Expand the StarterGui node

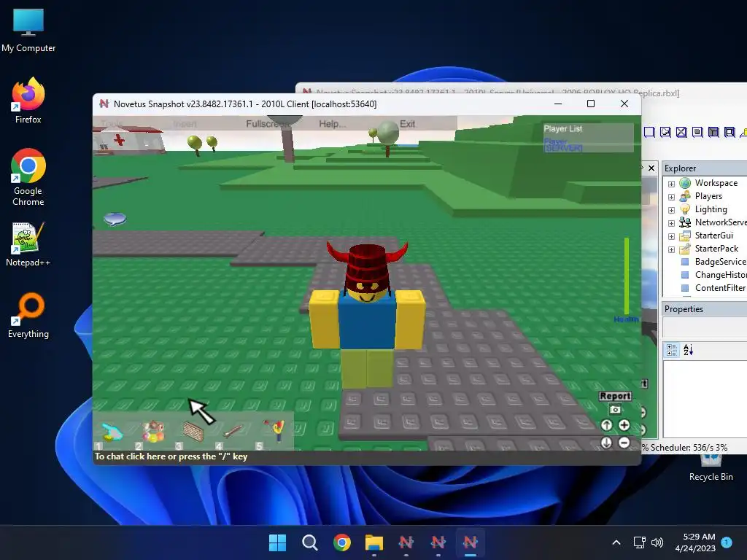(671, 236)
